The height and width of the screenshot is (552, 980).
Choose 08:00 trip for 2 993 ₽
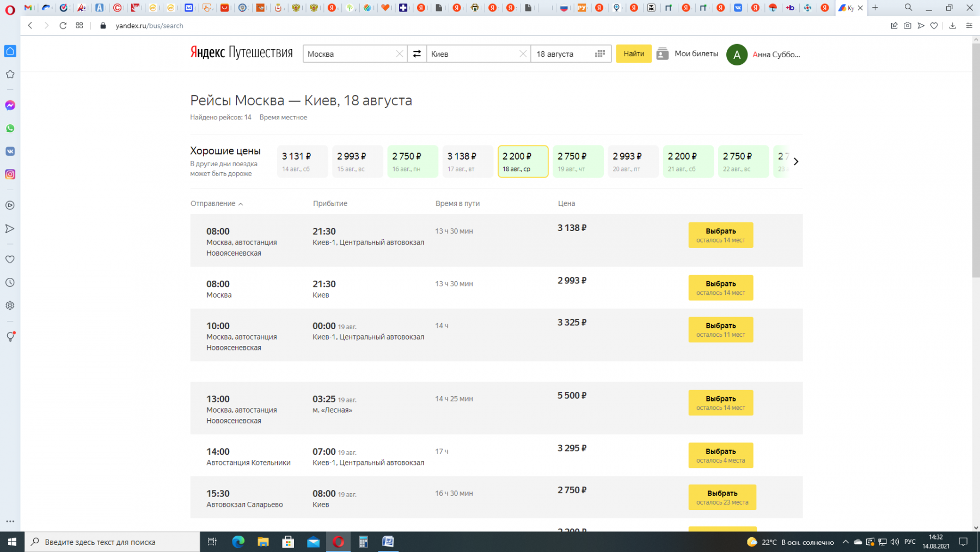(x=721, y=288)
